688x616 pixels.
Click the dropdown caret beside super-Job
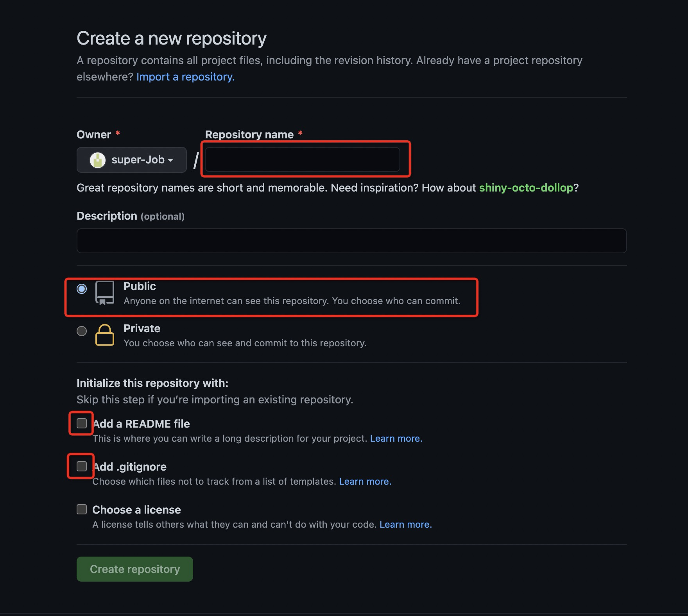point(170,160)
